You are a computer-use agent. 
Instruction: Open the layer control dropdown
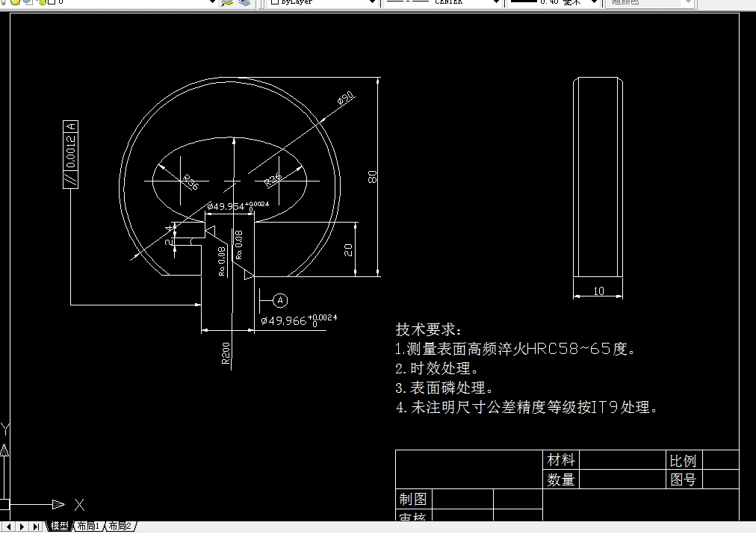click(x=212, y=3)
